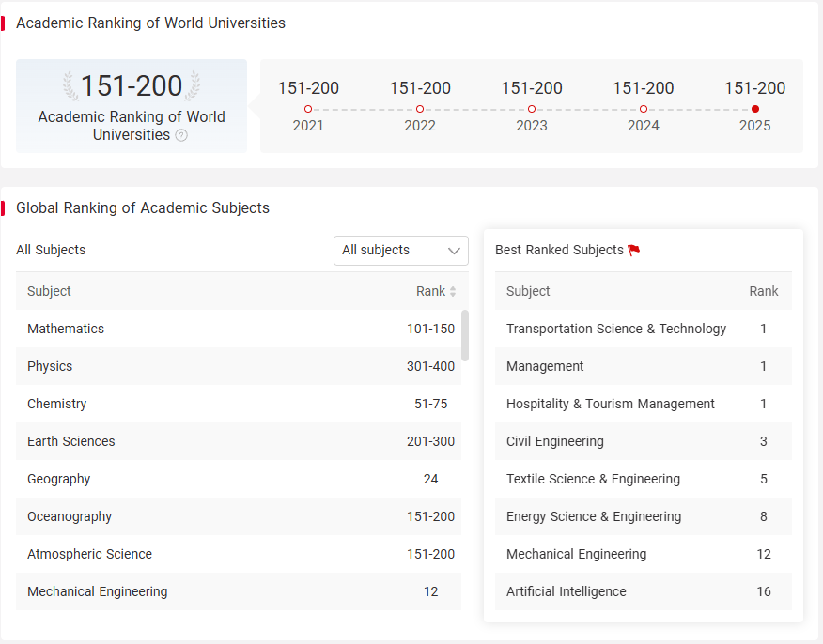Screen dimensions: 823x644
Task: Click the red flag icon beside Best Ranked Subjects
Action: [634, 250]
